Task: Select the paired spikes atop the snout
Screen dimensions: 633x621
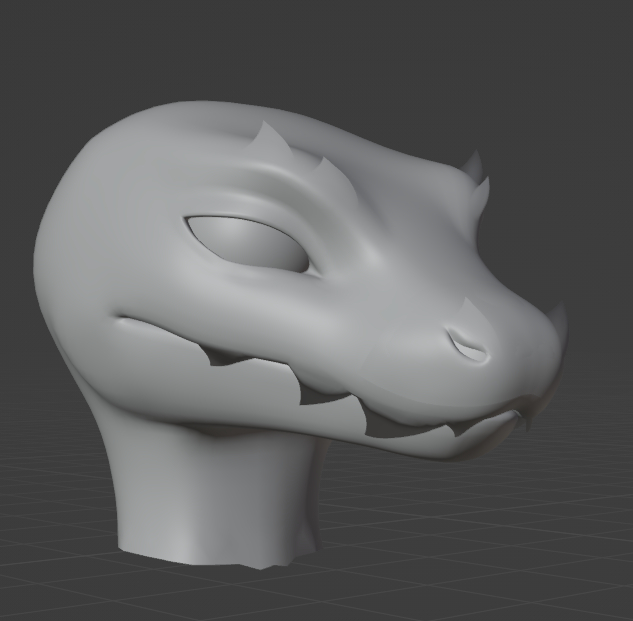Action: coord(476,176)
